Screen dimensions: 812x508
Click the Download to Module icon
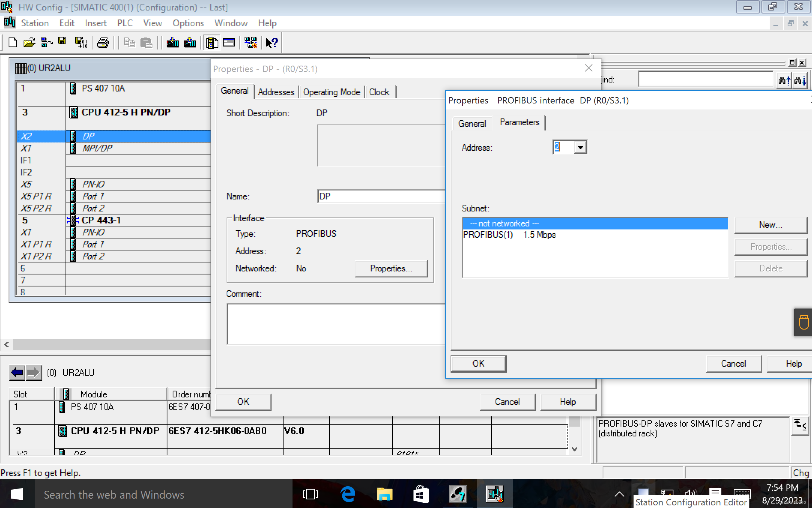pyautogui.click(x=172, y=43)
